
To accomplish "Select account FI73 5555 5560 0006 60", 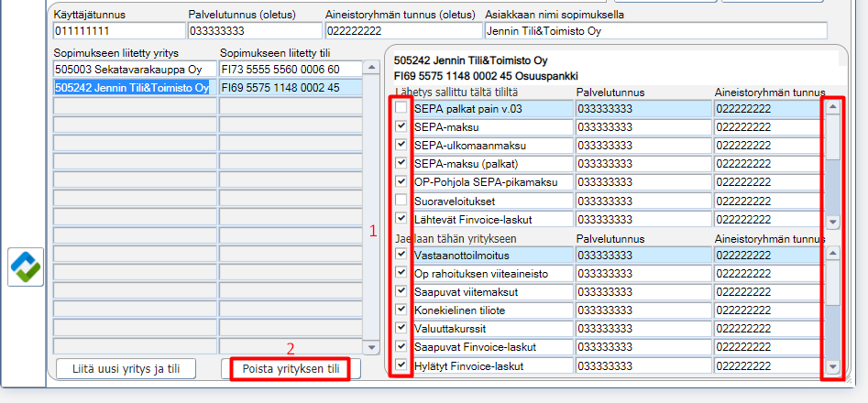I will [x=291, y=69].
